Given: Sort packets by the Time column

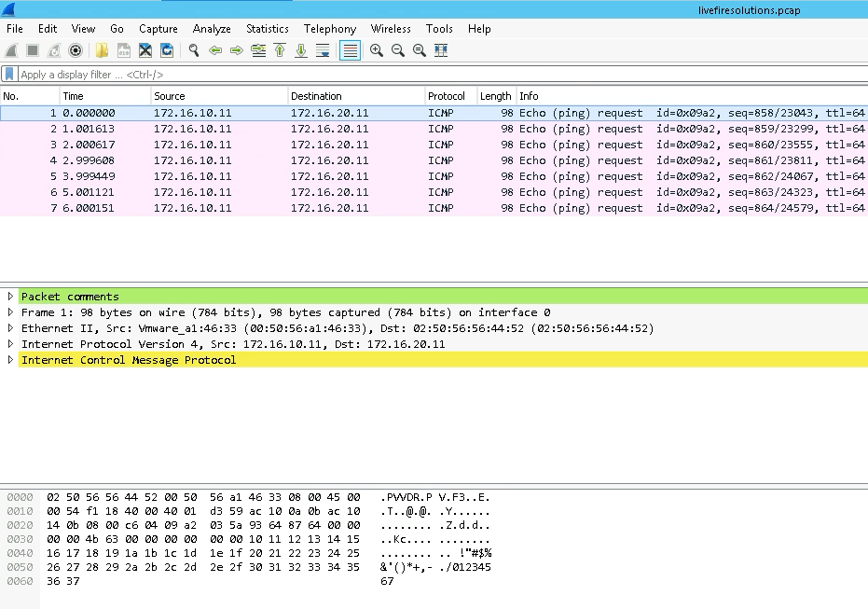Looking at the screenshot, I should [105, 96].
